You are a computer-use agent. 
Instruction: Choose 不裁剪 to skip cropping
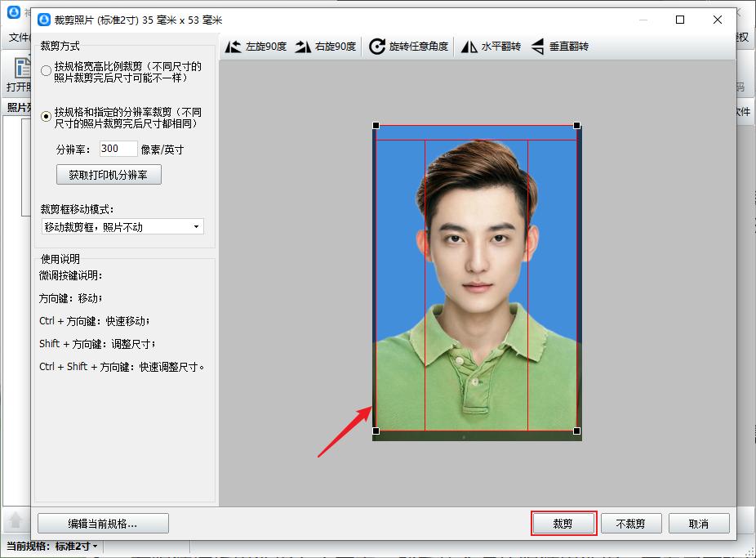(630, 524)
